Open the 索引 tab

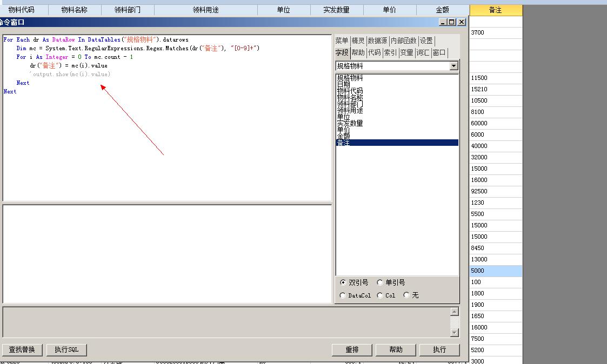(391, 52)
